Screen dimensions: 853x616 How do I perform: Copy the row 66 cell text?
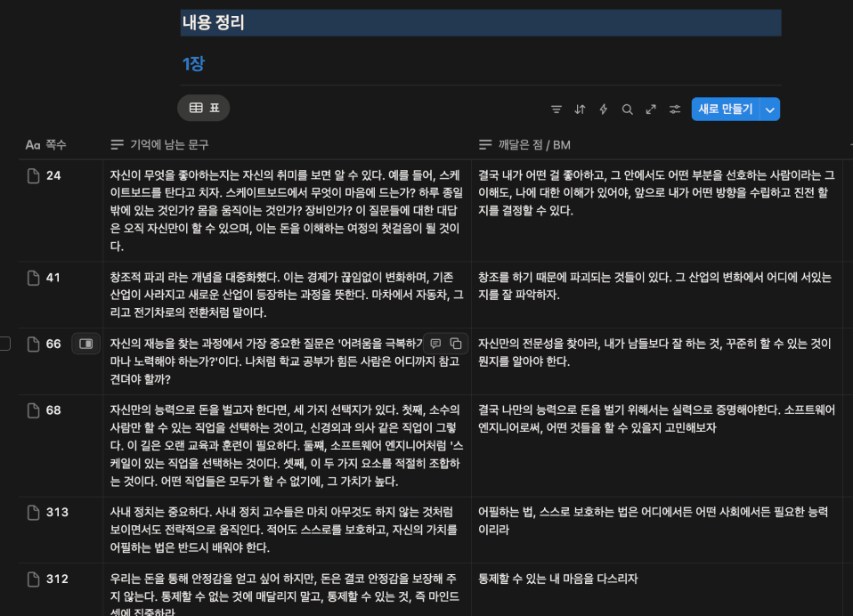[x=456, y=344]
